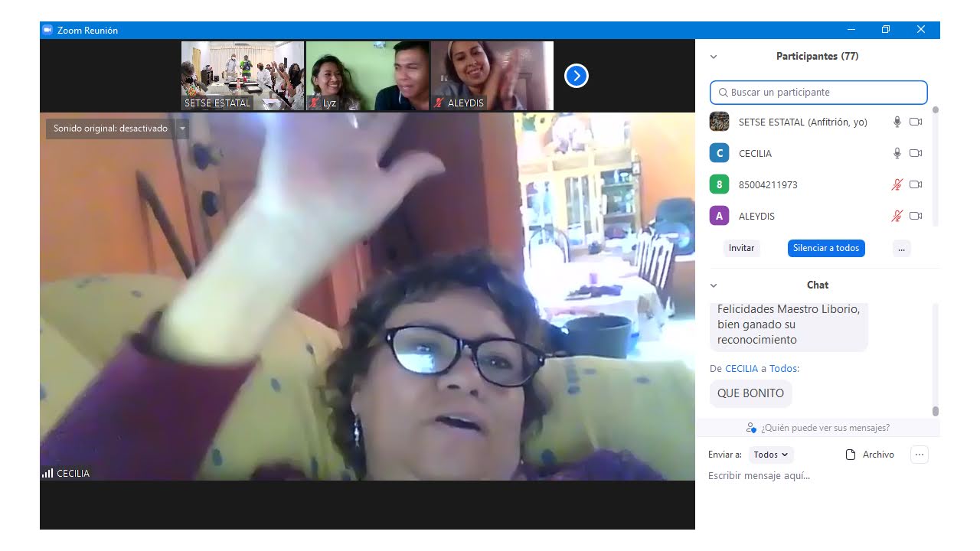Screen dimensions: 980x551
Task: Click the Zoom app icon in title bar
Action: pyautogui.click(x=47, y=30)
